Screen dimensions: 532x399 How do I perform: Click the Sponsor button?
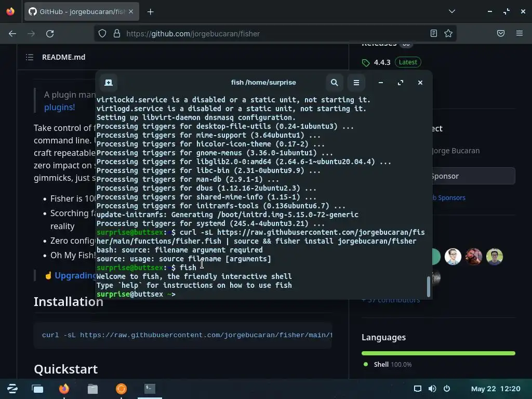pos(474,176)
